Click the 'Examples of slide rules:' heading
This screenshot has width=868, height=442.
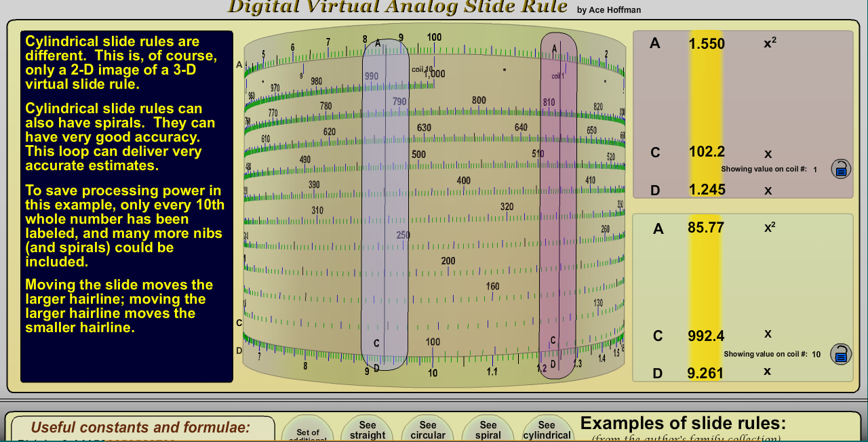click(x=683, y=423)
